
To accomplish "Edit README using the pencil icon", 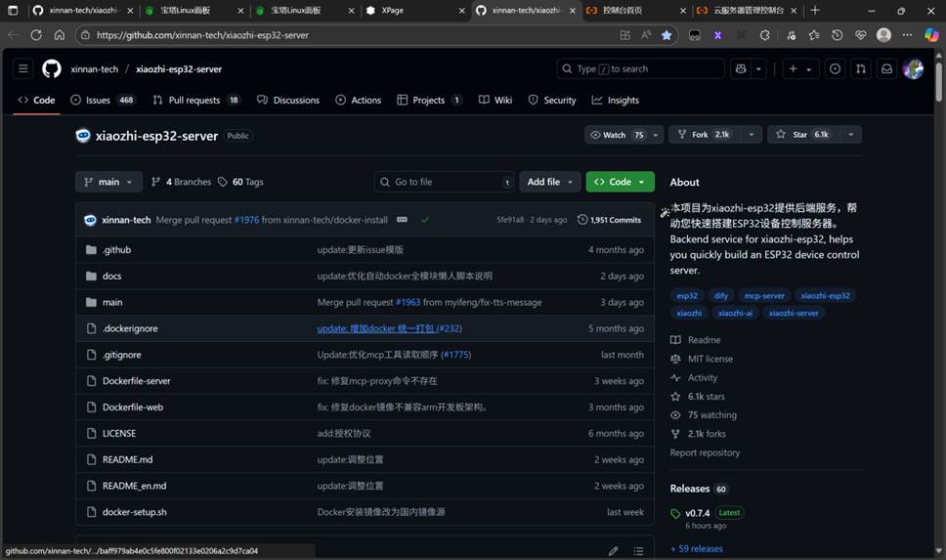I will (x=613, y=551).
